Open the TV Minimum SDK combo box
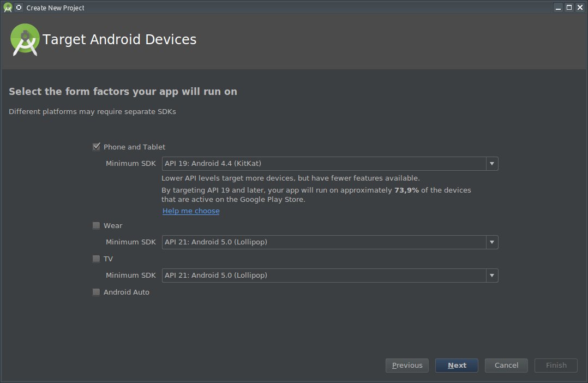 coord(329,276)
